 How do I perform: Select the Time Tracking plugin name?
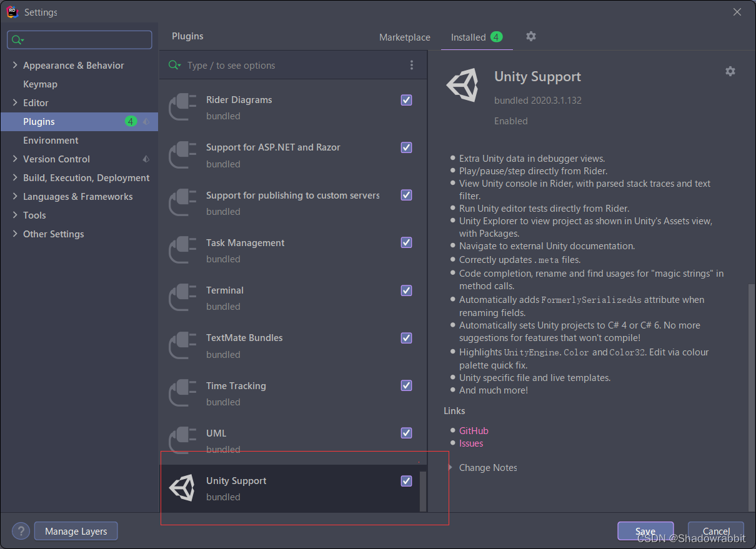pyautogui.click(x=236, y=386)
